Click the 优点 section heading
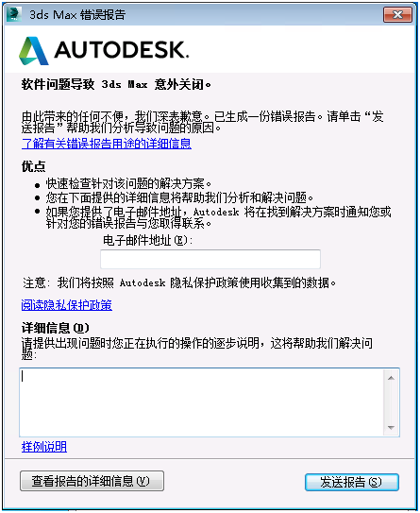The image size is (420, 513). click(33, 166)
